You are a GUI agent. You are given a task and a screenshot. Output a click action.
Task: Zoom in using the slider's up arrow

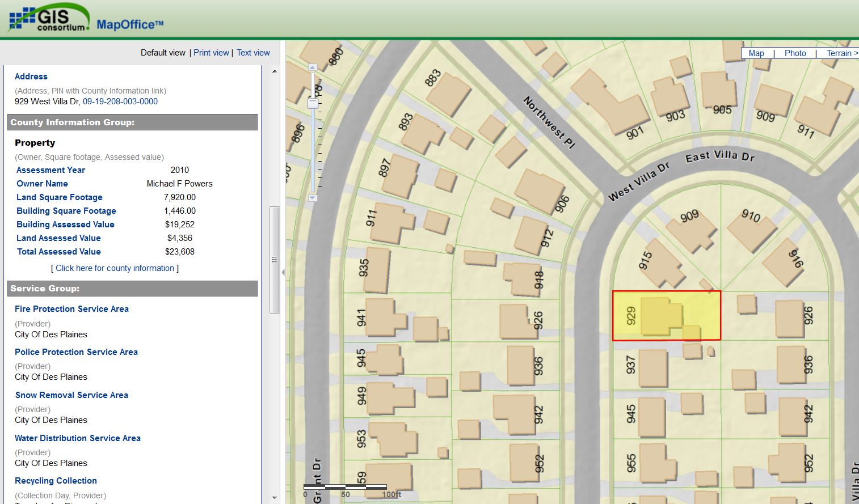coord(311,66)
